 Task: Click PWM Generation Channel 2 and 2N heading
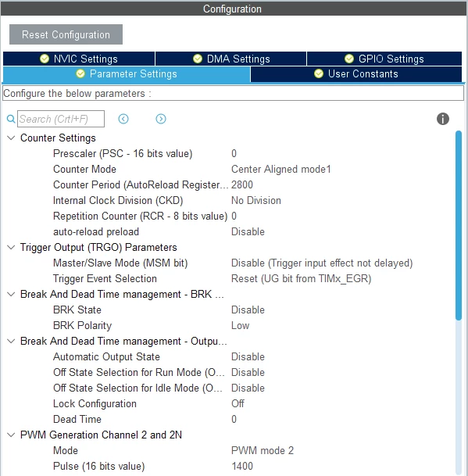101,435
